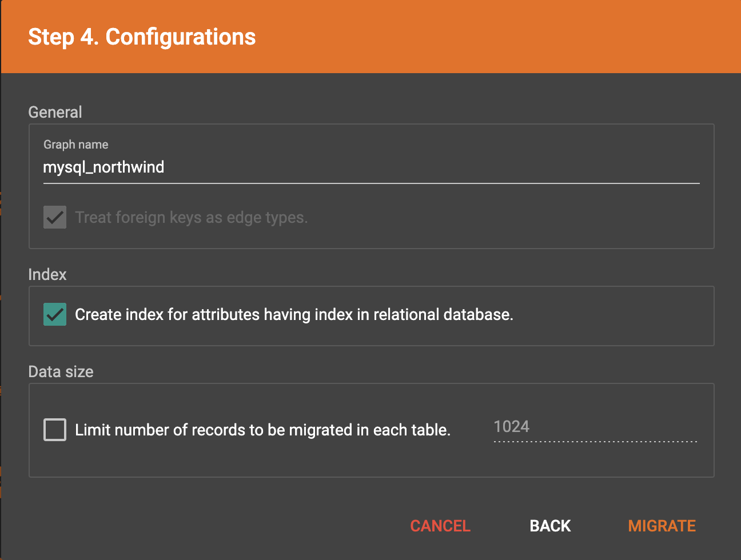Click the greyed-out Treat foreign keys checkbox
The height and width of the screenshot is (560, 741).
pos(55,217)
